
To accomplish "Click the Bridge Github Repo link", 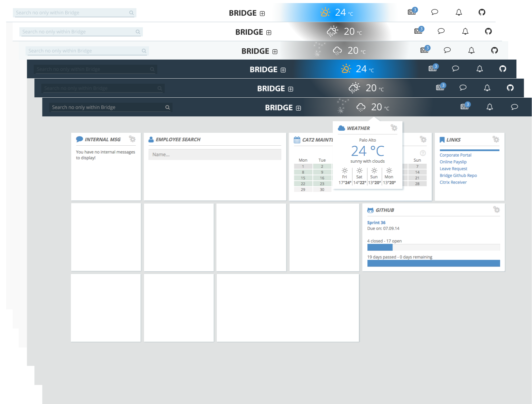I will [458, 176].
